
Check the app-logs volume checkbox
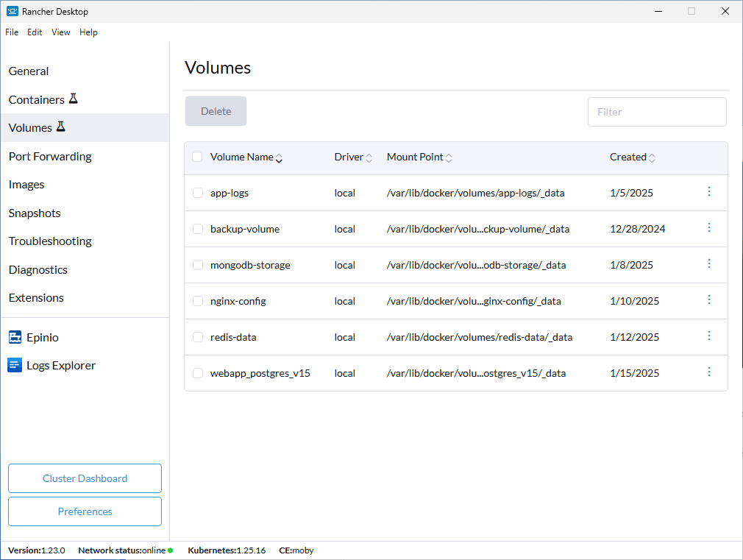point(198,193)
